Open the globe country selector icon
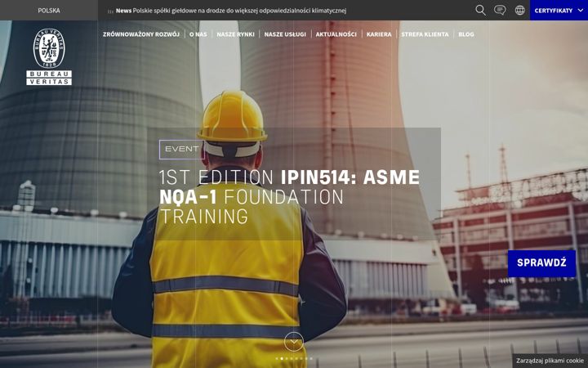 (519, 10)
